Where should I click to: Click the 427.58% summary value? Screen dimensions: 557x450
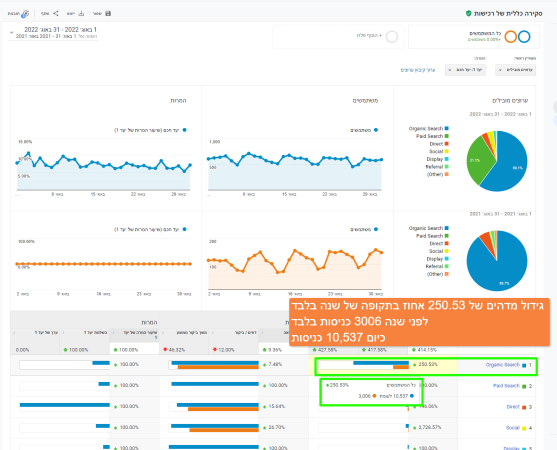click(x=327, y=350)
